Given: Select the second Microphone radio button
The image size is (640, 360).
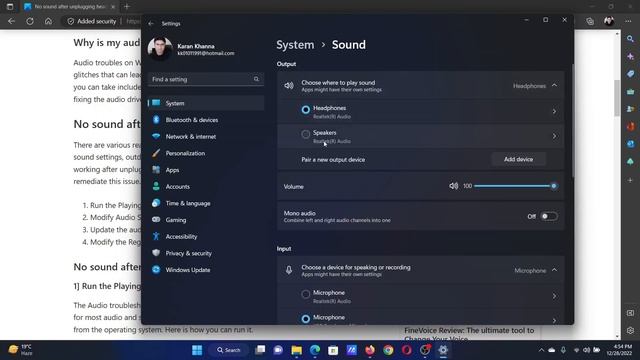Looking at the screenshot, I should pos(305,319).
